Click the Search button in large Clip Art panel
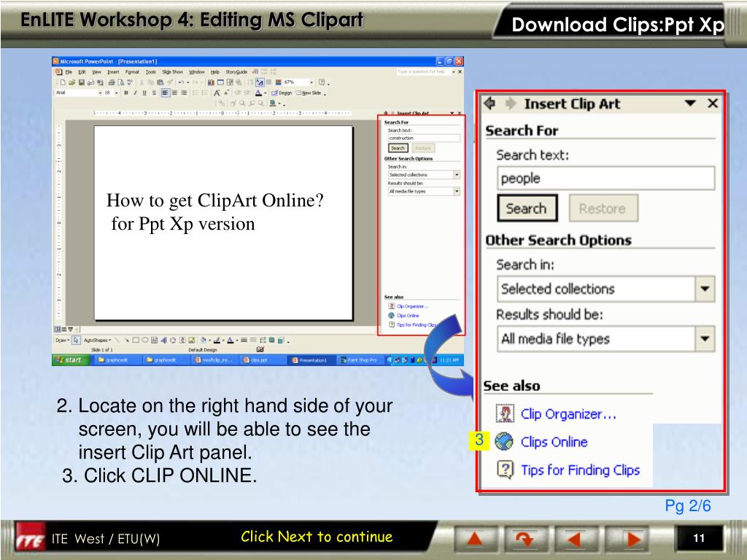Viewport: 747px width, 560px height. [x=527, y=208]
